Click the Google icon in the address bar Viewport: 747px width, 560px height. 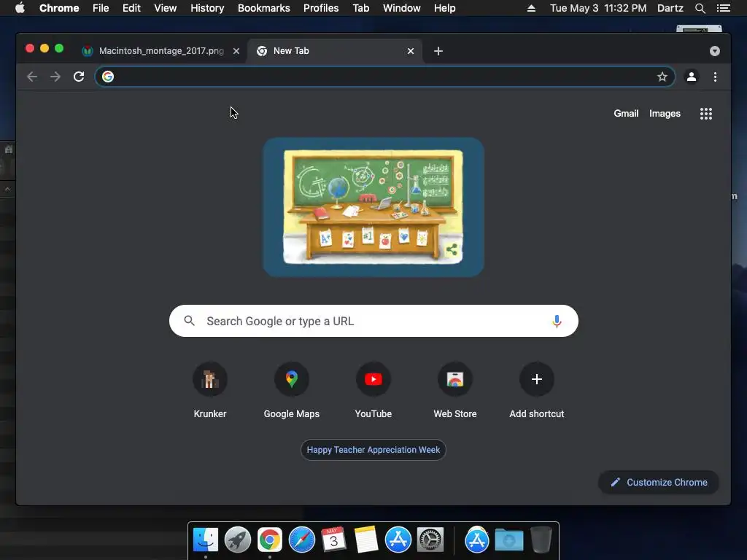pyautogui.click(x=108, y=77)
